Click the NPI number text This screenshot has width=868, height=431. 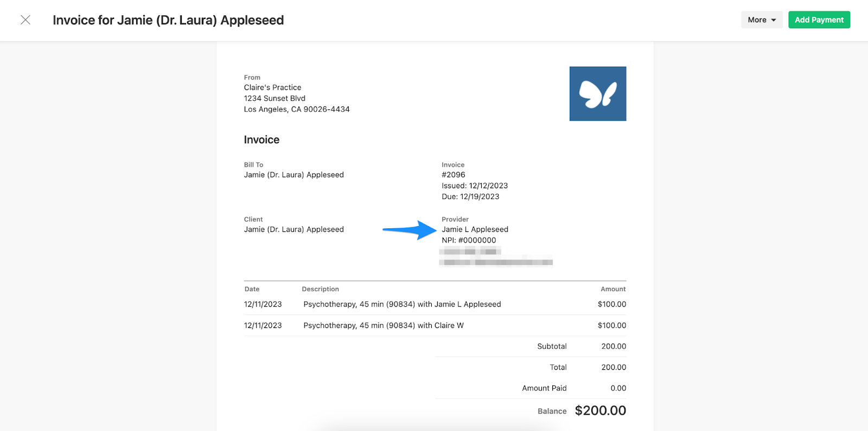[469, 241]
